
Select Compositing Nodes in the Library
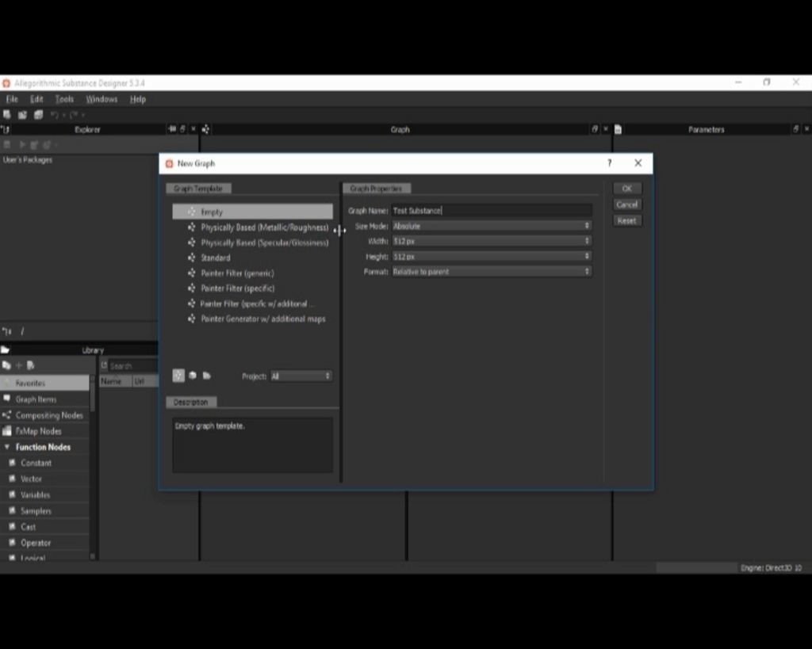coord(44,415)
